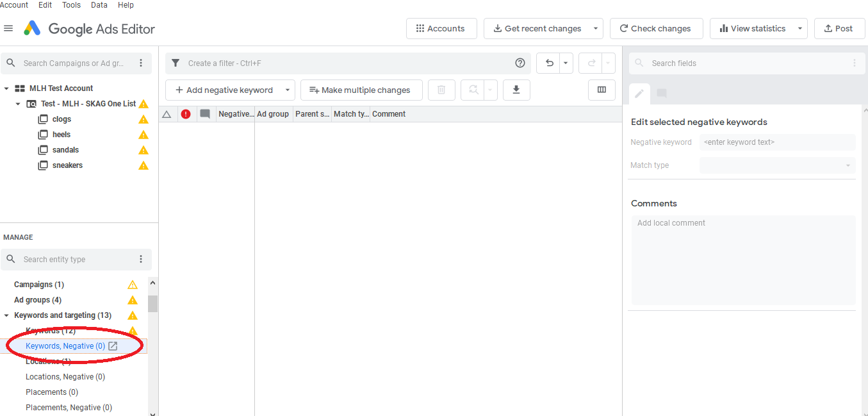Select the heels ad group

pos(61,135)
